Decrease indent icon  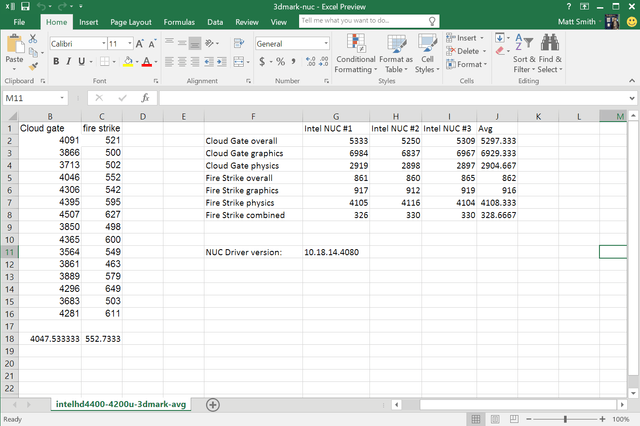[x=209, y=62]
